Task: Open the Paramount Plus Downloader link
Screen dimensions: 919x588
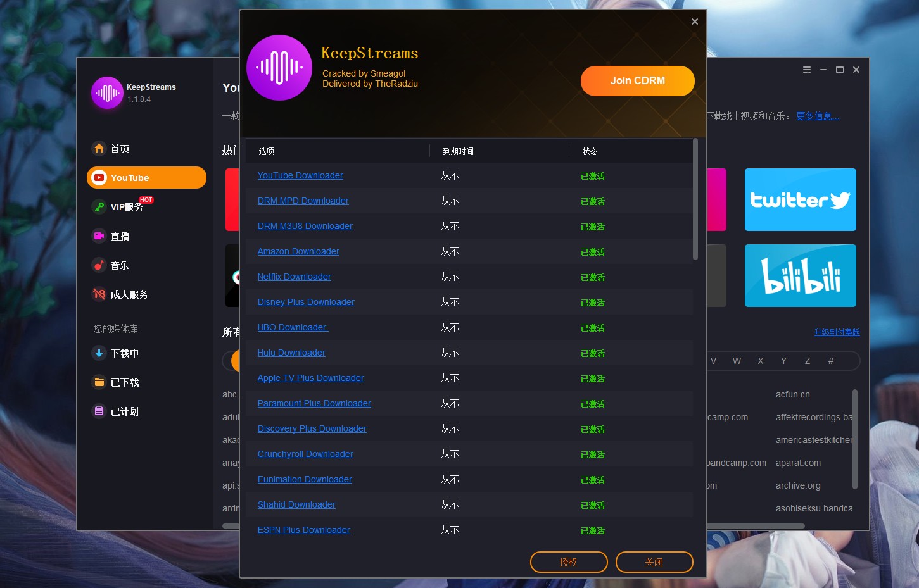Action: click(x=314, y=403)
